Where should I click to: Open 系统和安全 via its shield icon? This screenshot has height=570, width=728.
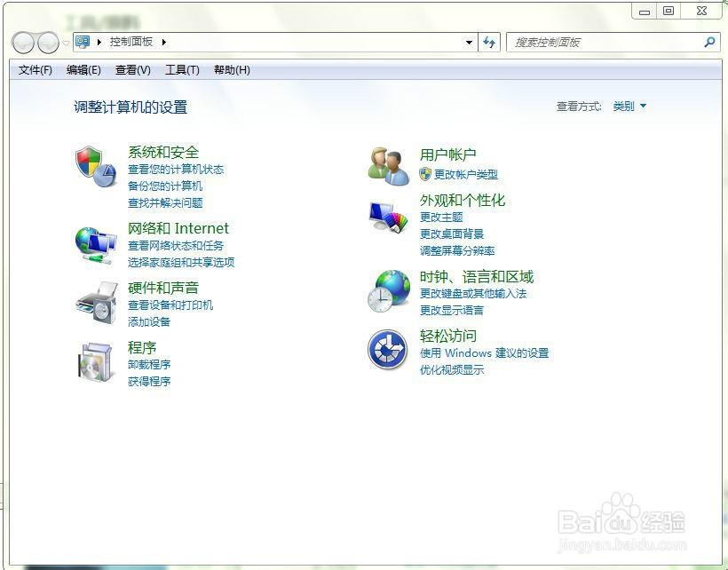[95, 165]
